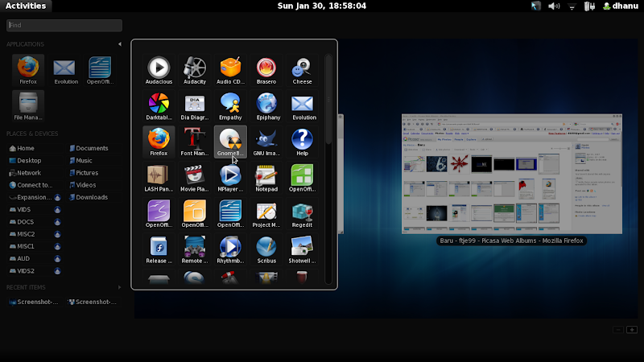Open Epiphany web browser
644x362 pixels.
[x=266, y=106]
